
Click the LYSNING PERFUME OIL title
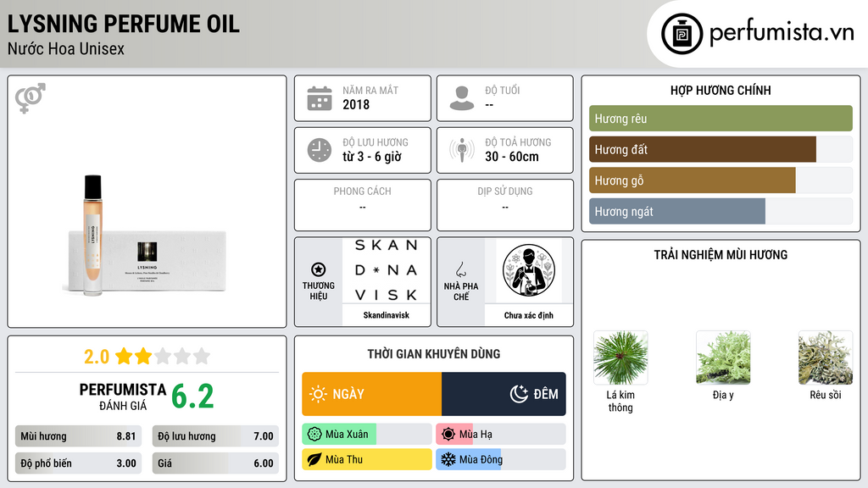tap(124, 24)
